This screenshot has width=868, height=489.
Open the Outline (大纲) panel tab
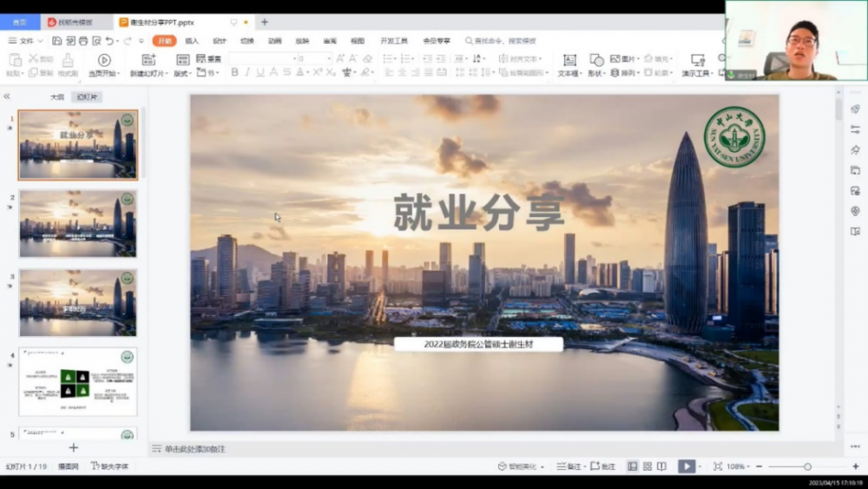[56, 97]
